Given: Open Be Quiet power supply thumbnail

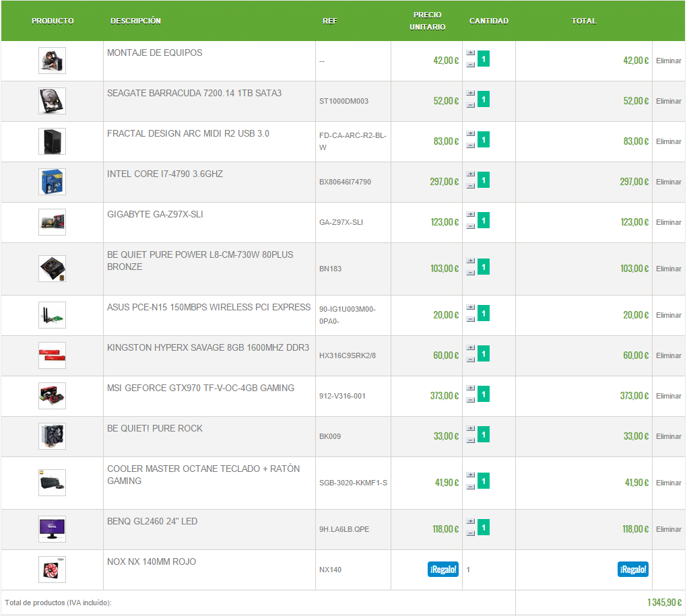Looking at the screenshot, I should tap(52, 269).
